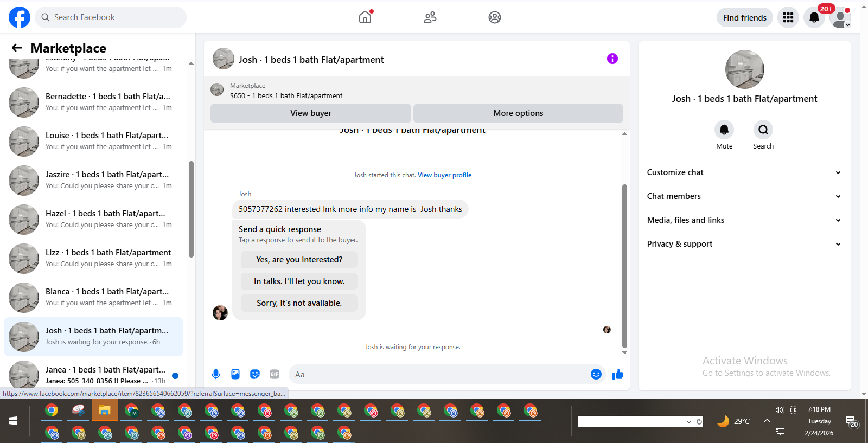
Task: Open the emoji picker in message box
Action: tap(596, 374)
